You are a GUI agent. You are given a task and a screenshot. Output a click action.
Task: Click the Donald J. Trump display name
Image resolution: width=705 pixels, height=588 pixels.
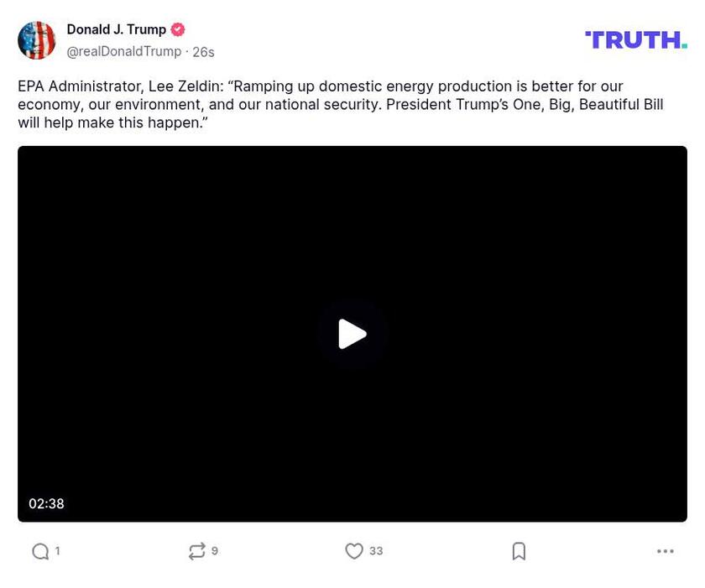117,29
